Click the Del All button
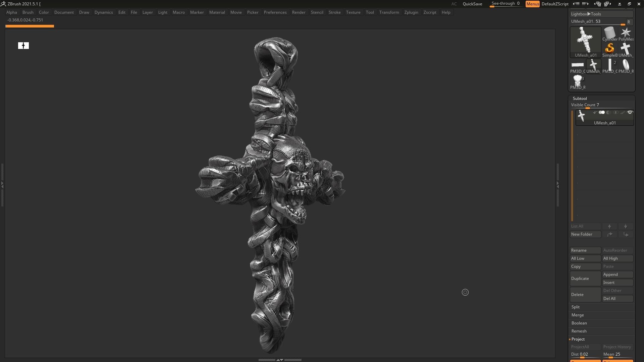This screenshot has height=362, width=644. point(618,299)
